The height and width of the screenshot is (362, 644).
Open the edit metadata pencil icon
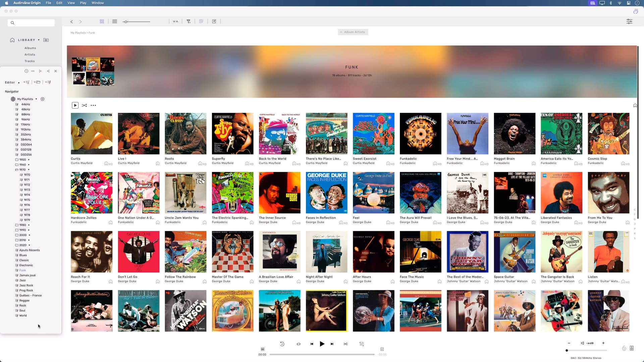[214, 21]
